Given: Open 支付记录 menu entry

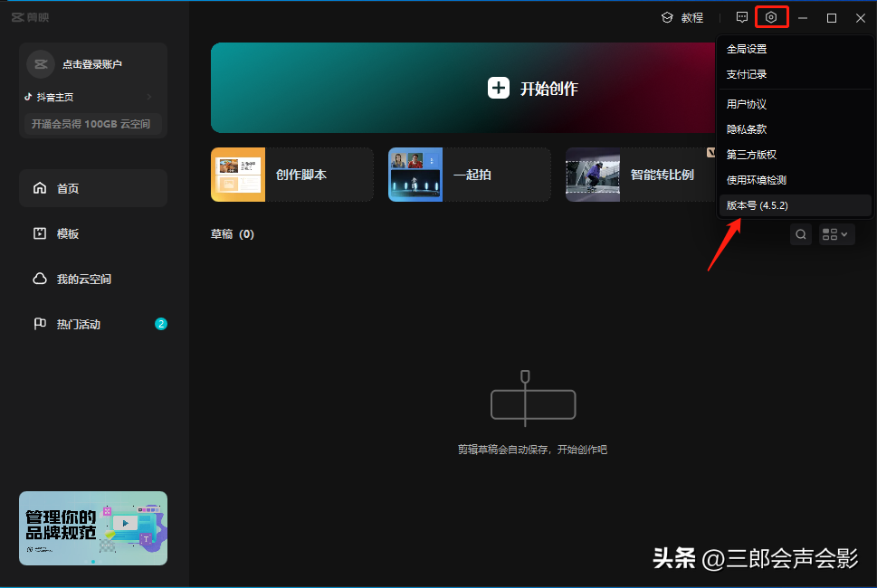Looking at the screenshot, I should coord(747,74).
